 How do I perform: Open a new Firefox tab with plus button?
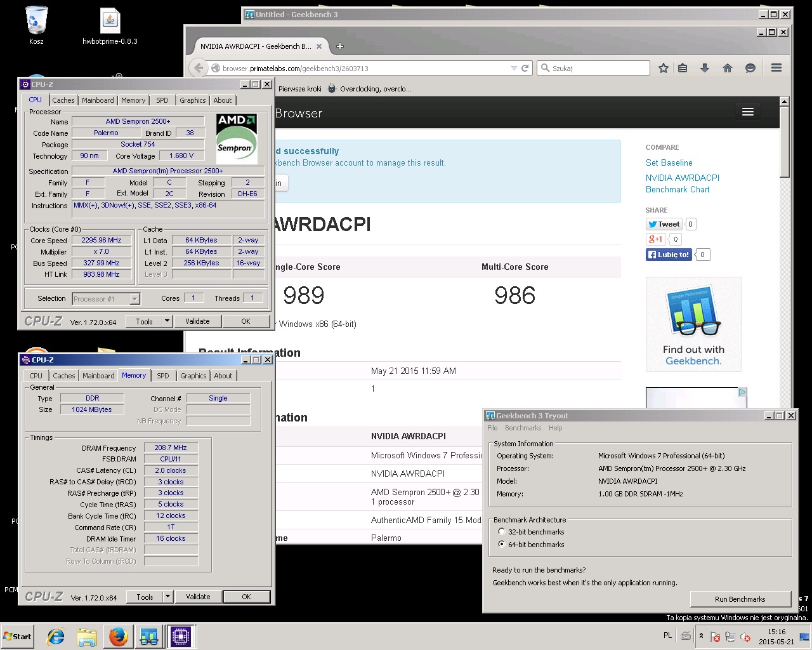(x=340, y=46)
